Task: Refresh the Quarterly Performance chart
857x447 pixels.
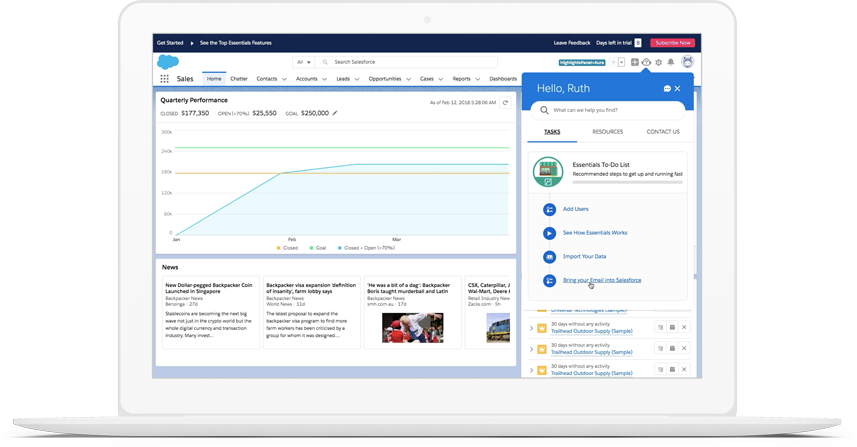Action: click(506, 102)
